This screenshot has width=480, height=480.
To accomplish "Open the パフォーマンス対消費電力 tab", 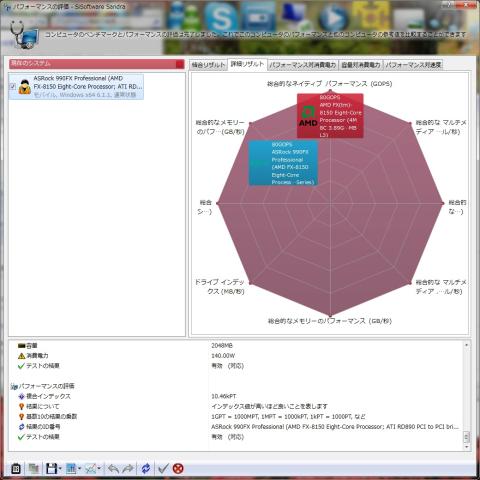I will click(303, 65).
